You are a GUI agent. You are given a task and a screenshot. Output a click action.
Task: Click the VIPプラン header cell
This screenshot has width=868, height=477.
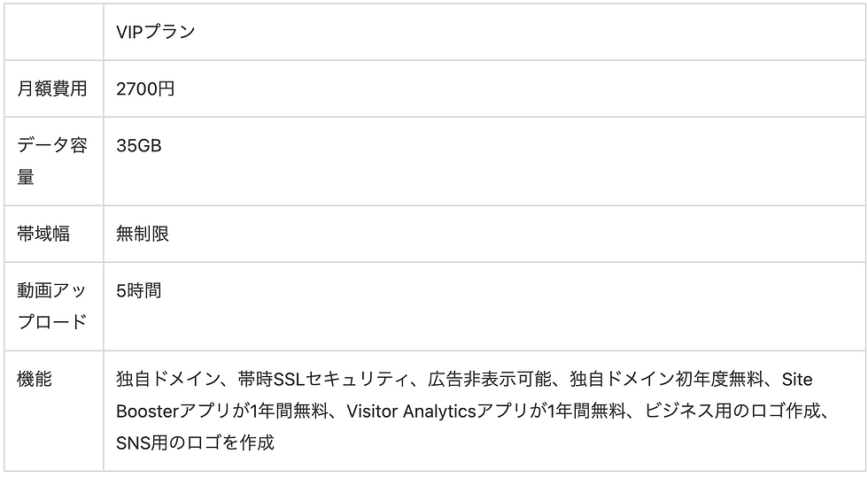484,32
